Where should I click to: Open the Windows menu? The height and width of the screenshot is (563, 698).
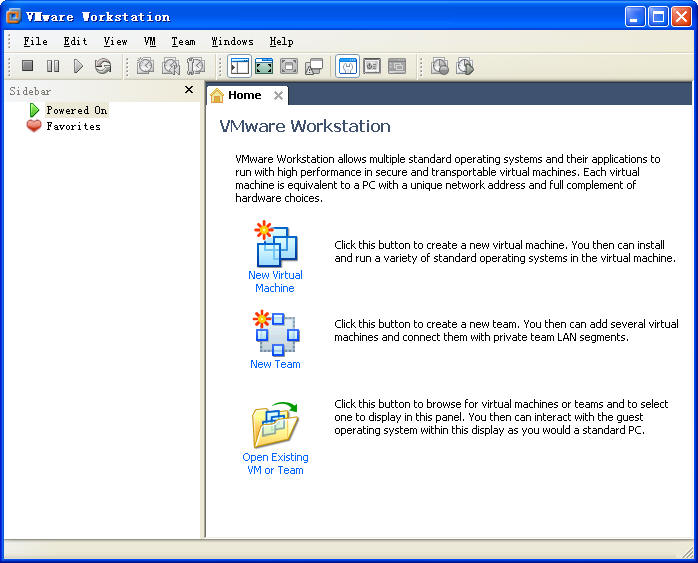[x=232, y=41]
